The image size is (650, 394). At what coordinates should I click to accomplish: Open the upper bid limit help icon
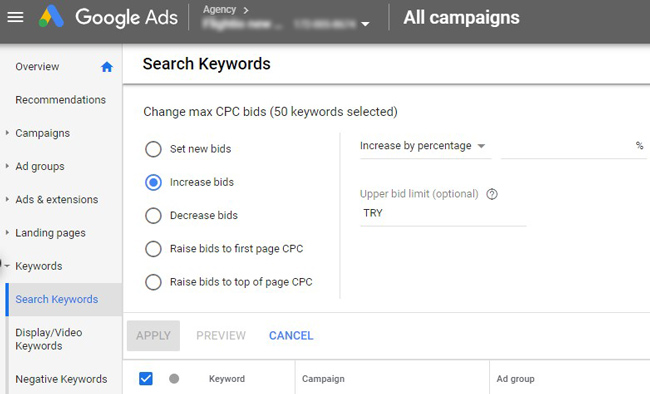coord(492,194)
